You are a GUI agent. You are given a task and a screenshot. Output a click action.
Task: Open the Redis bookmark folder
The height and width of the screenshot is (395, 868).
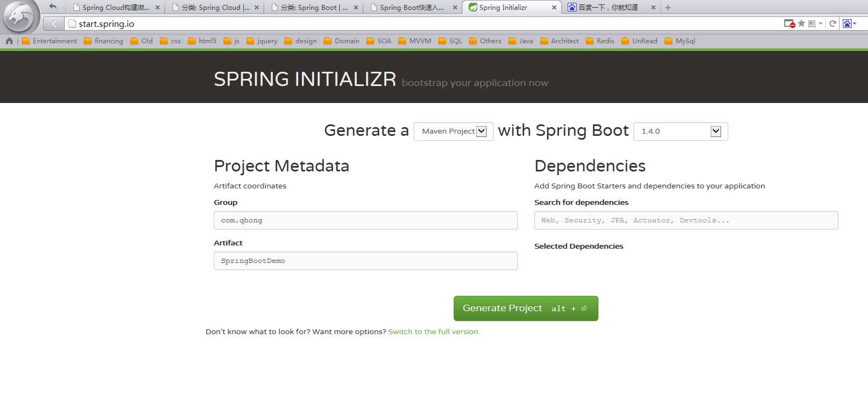[600, 41]
